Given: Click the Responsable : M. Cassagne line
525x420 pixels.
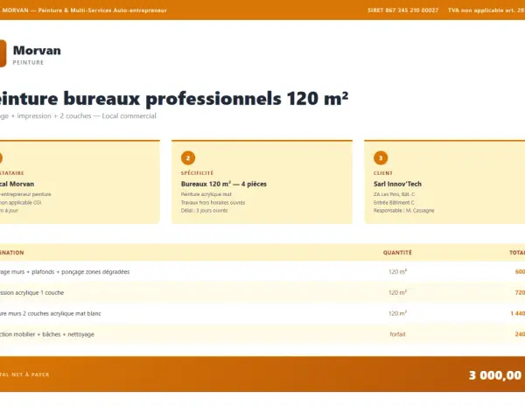Looking at the screenshot, I should [x=403, y=211].
